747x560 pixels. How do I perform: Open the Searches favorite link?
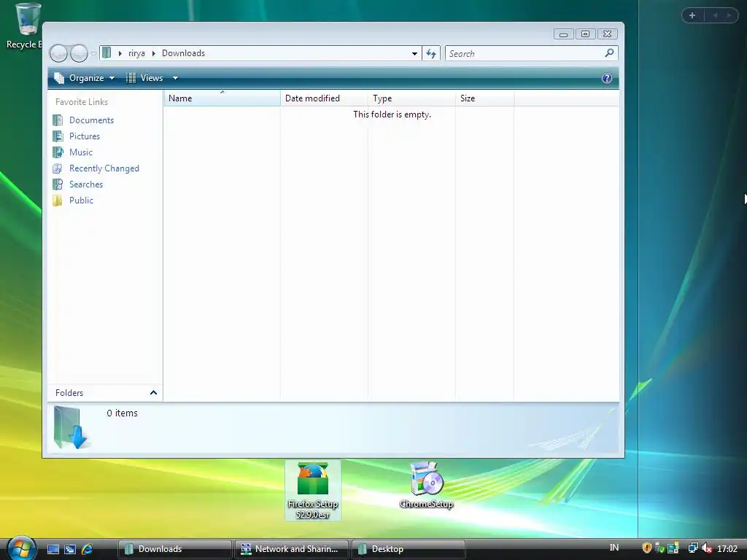pyautogui.click(x=86, y=184)
